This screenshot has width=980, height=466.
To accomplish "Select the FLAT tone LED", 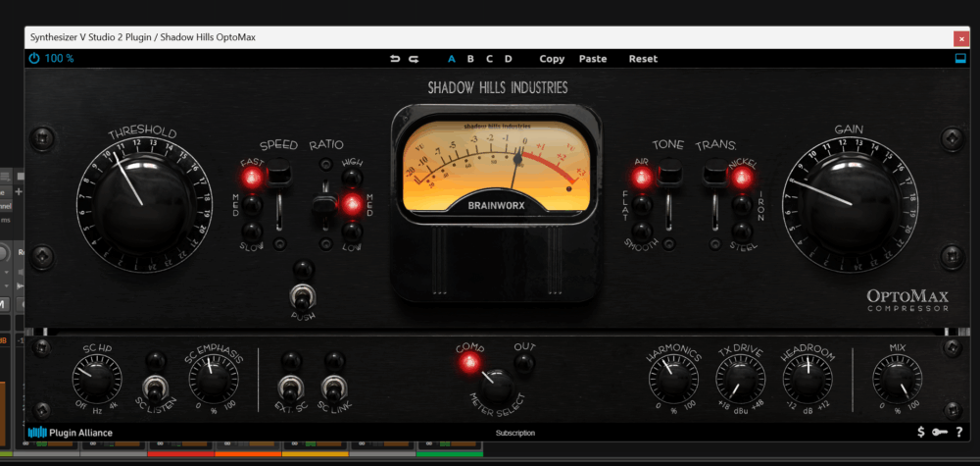I will [642, 205].
